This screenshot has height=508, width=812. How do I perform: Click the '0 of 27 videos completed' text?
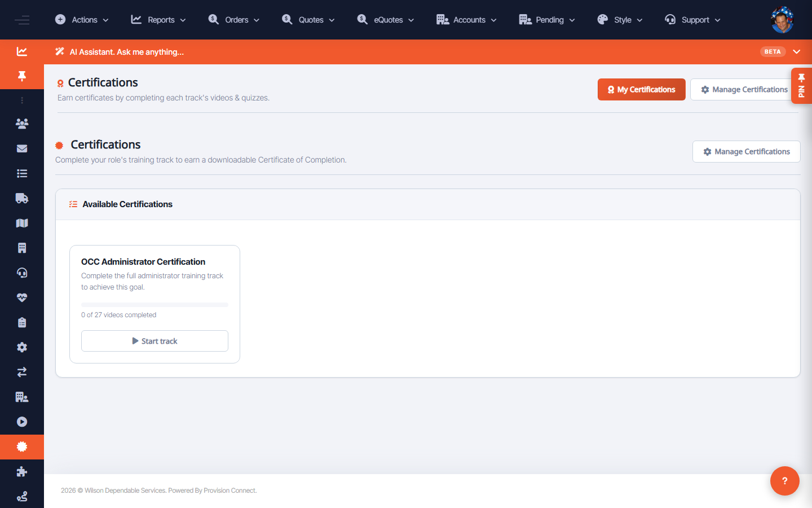coord(118,315)
